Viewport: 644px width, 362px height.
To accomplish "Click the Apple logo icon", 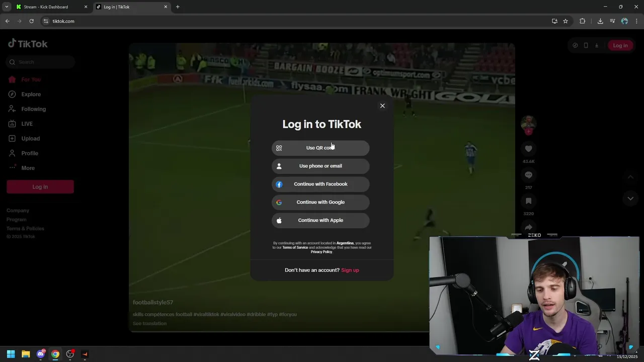I will coord(279,220).
